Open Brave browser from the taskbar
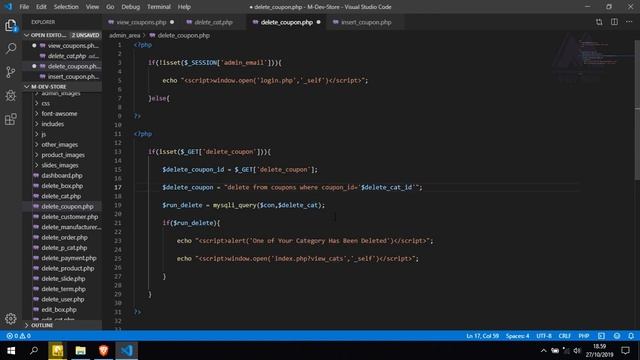This screenshot has width=640, height=360. (x=104, y=351)
